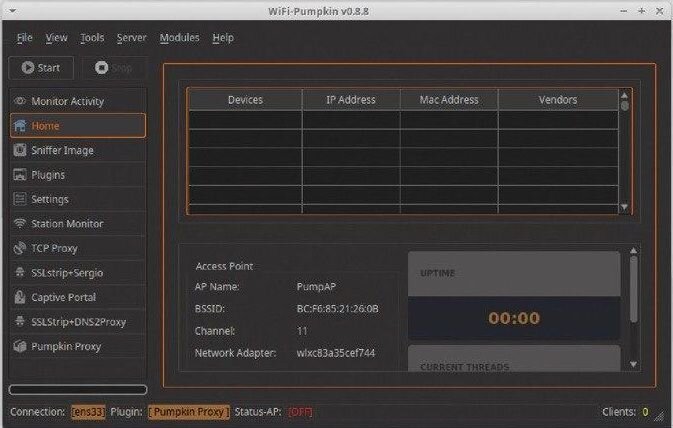This screenshot has width=673, height=428.
Task: Click the Plugins icon in sidebar
Action: pos(20,175)
